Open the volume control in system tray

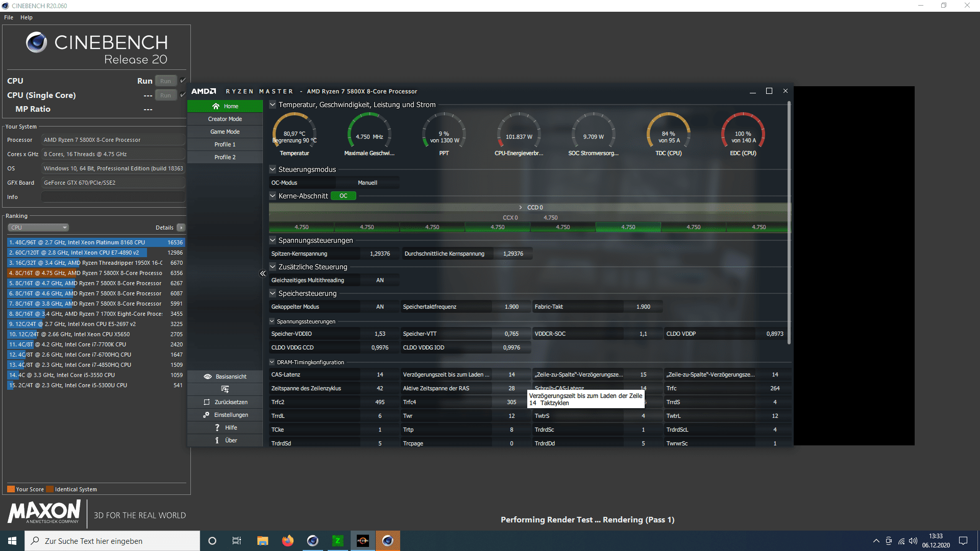[913, 541]
